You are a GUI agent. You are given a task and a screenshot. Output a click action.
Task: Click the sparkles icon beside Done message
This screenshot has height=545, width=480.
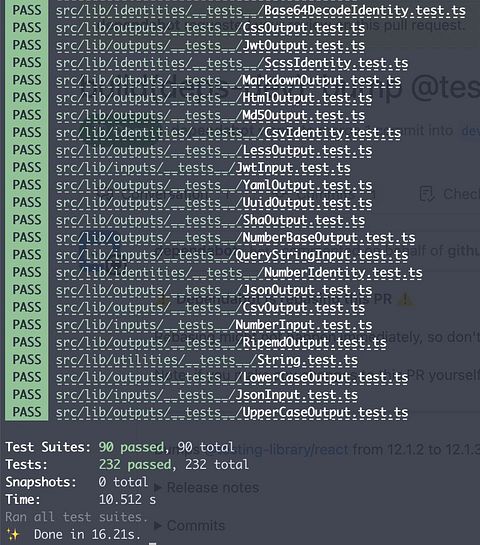13,535
